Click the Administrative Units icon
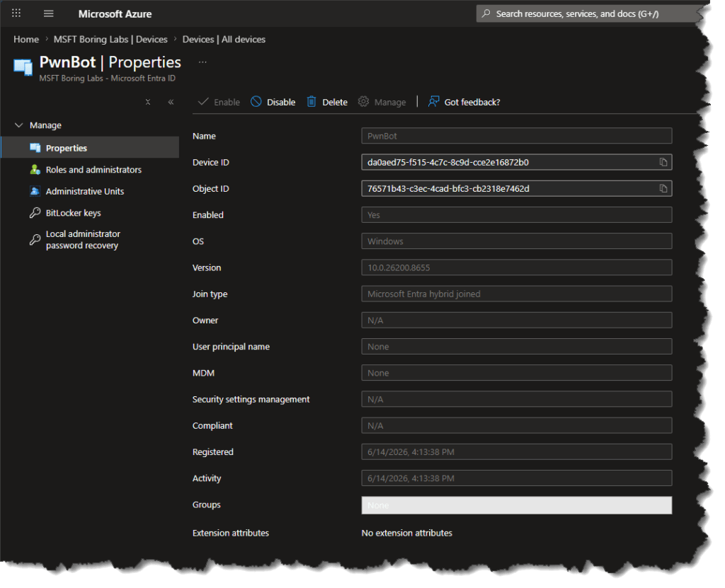This screenshot has width=725, height=588. [x=35, y=191]
